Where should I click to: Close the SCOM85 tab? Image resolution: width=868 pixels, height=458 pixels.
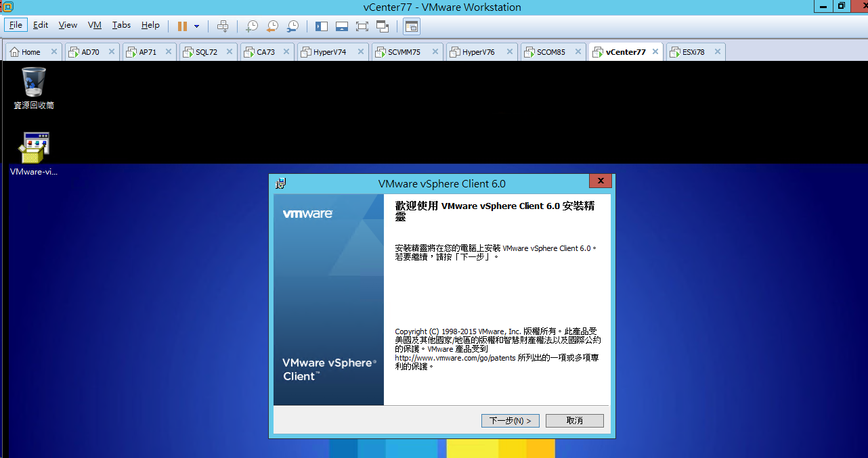coord(578,51)
